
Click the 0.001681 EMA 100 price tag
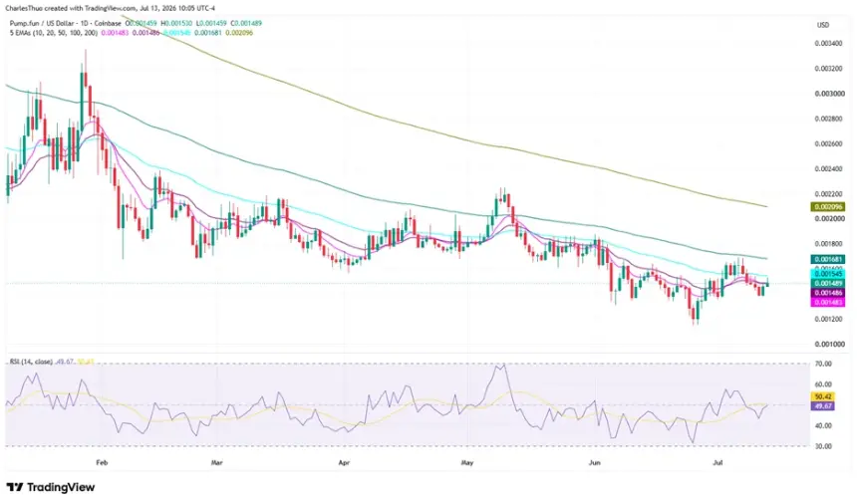click(827, 259)
